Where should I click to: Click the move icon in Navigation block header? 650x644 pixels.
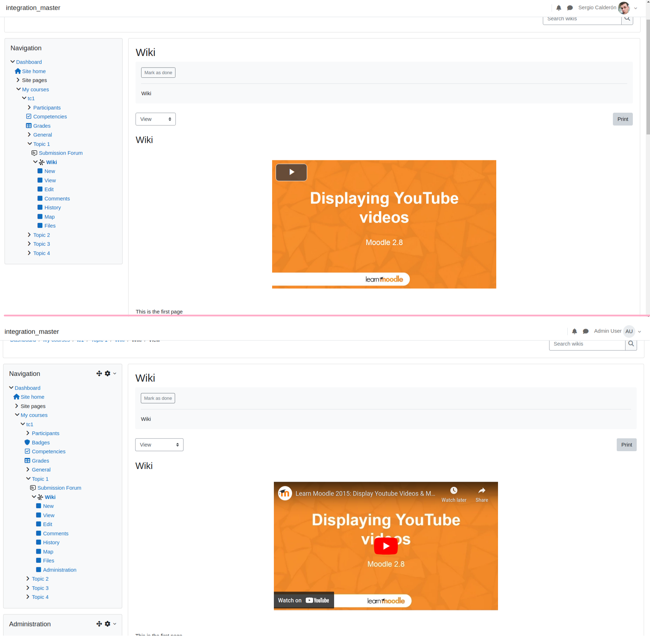99,373
